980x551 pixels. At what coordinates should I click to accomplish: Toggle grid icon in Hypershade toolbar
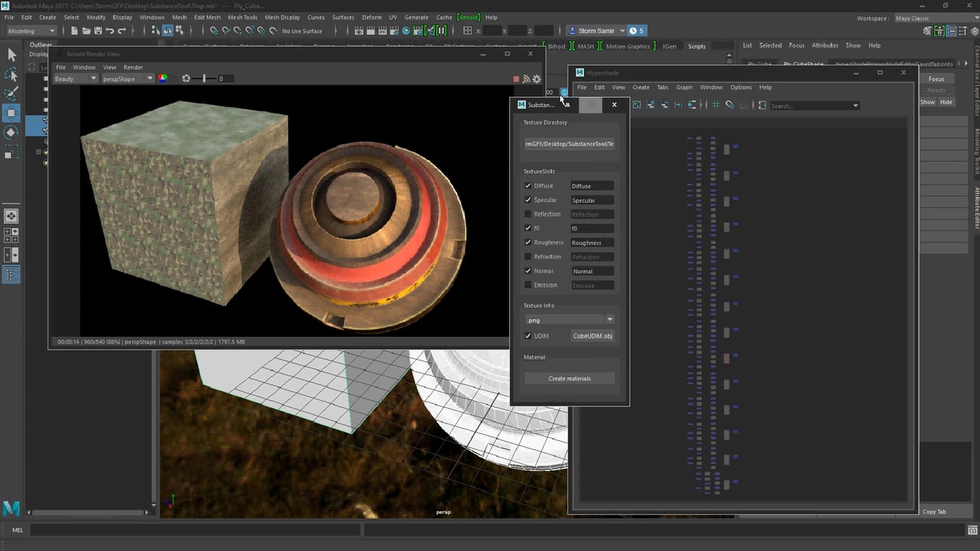pos(717,105)
